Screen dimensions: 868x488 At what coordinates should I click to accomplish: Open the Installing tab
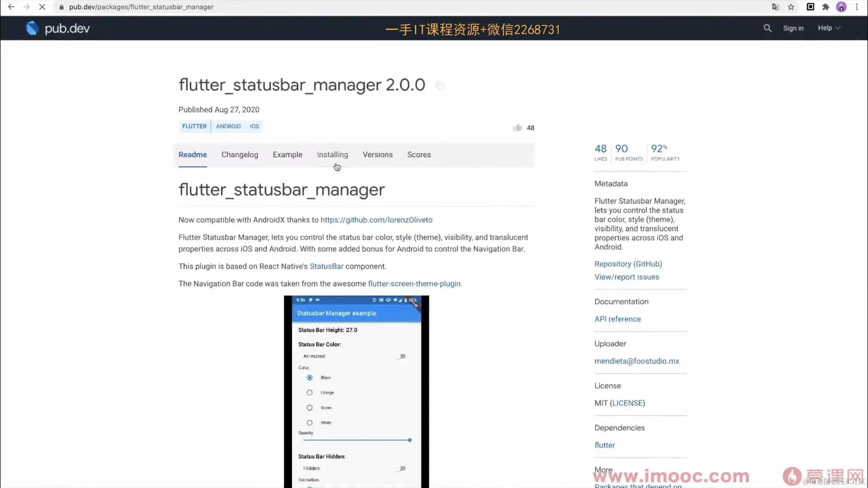tap(333, 154)
